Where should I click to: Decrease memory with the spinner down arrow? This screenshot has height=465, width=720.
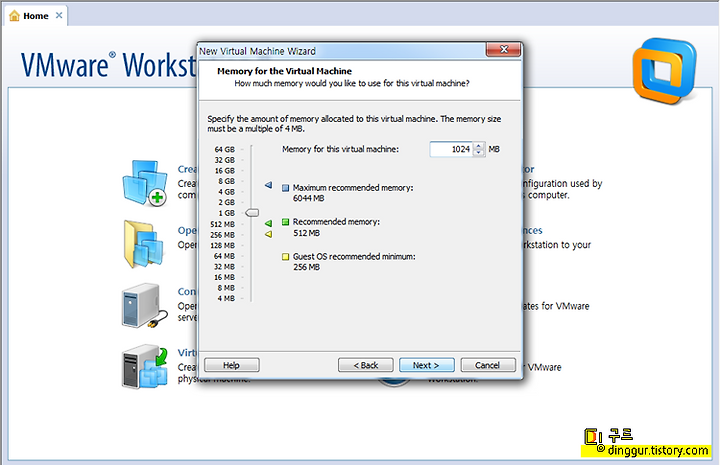coord(478,153)
